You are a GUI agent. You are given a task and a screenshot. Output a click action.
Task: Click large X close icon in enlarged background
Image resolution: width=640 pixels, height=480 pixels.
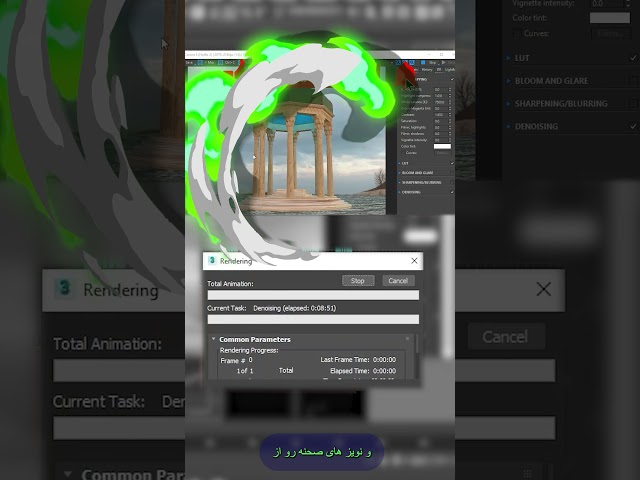click(x=544, y=289)
